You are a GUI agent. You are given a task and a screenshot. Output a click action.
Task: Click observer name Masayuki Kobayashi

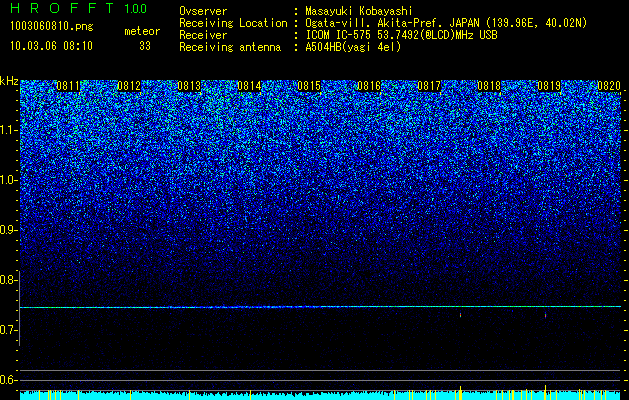pos(359,12)
